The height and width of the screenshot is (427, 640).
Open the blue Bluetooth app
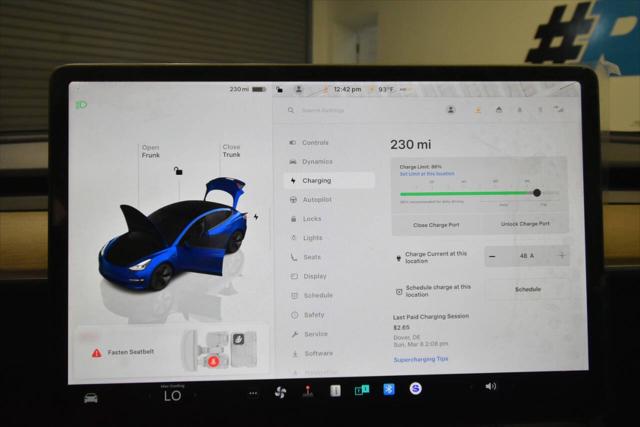pos(389,389)
